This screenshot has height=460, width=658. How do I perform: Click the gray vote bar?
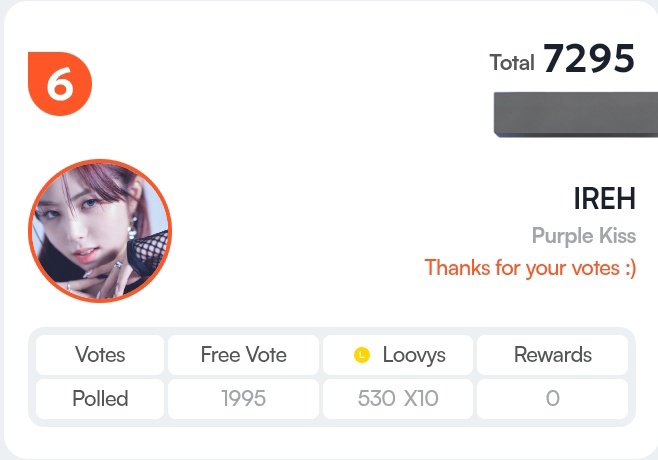click(576, 114)
